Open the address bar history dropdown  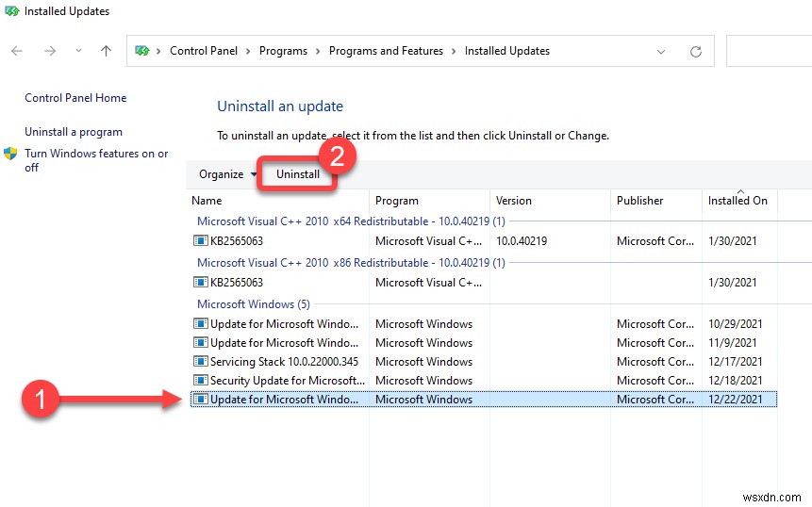(661, 51)
